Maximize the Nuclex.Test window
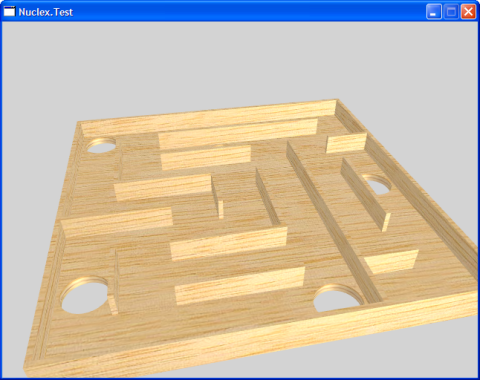The width and height of the screenshot is (480, 380). click(x=451, y=12)
